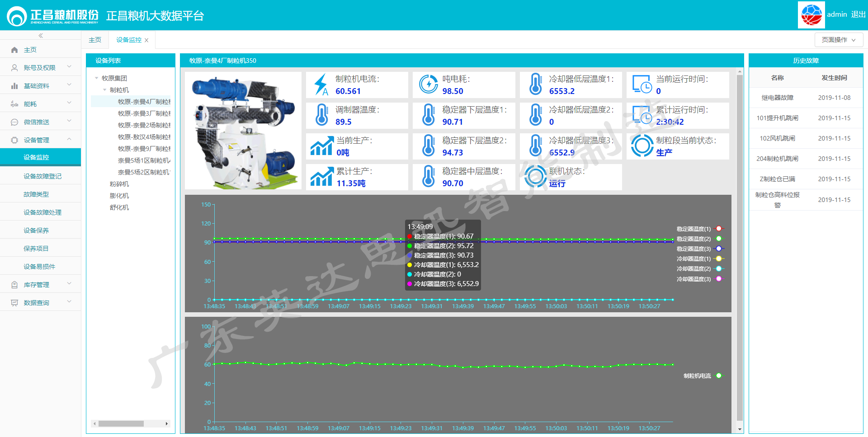Collapse the 牧原集团 tree node
The width and height of the screenshot is (868, 437).
[96, 78]
